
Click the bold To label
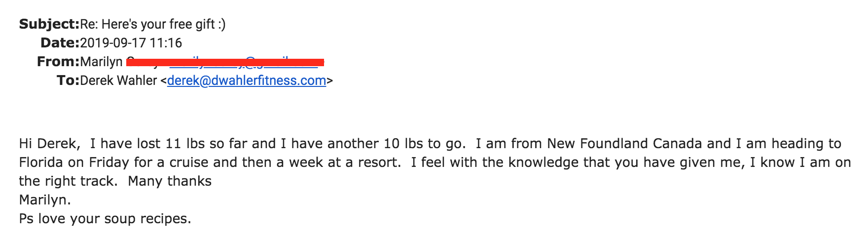pyautogui.click(x=68, y=80)
